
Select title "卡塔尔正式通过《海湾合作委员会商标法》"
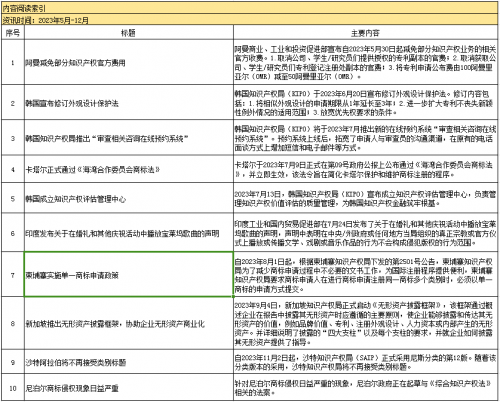tap(129, 169)
